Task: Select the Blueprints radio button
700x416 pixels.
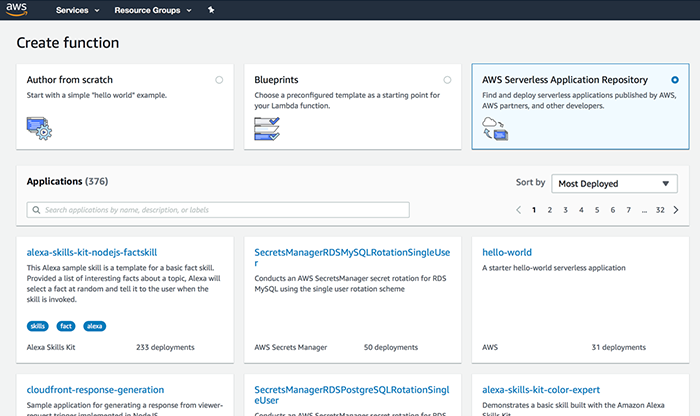Action: (x=447, y=80)
